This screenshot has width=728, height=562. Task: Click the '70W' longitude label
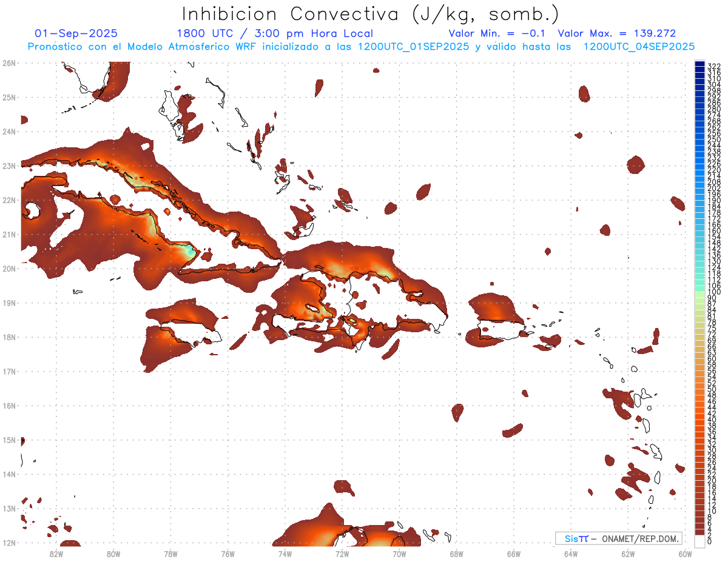click(x=399, y=554)
